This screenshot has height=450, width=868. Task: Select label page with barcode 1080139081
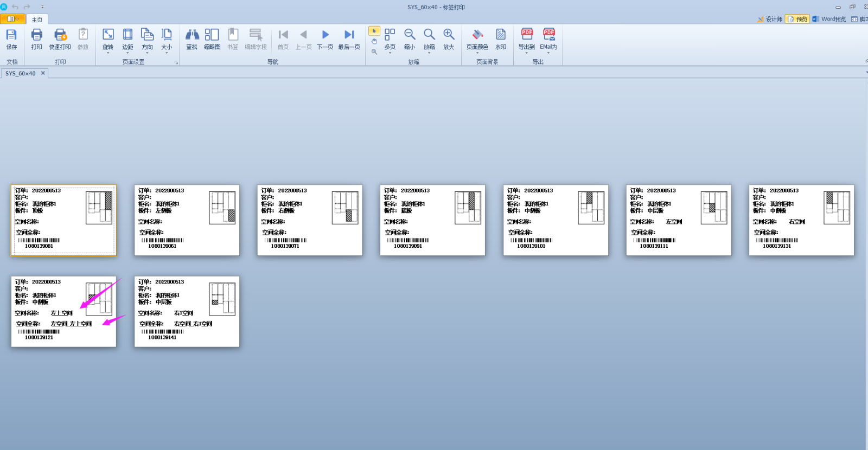[x=63, y=220]
